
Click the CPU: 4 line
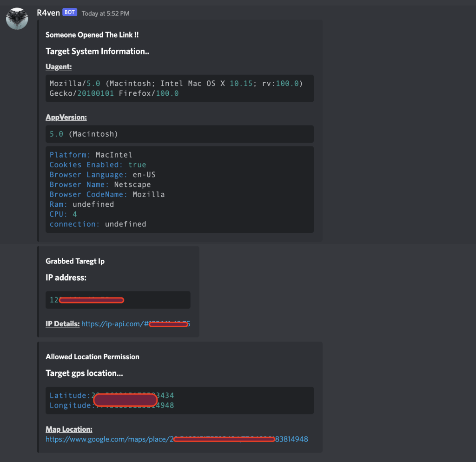[63, 214]
